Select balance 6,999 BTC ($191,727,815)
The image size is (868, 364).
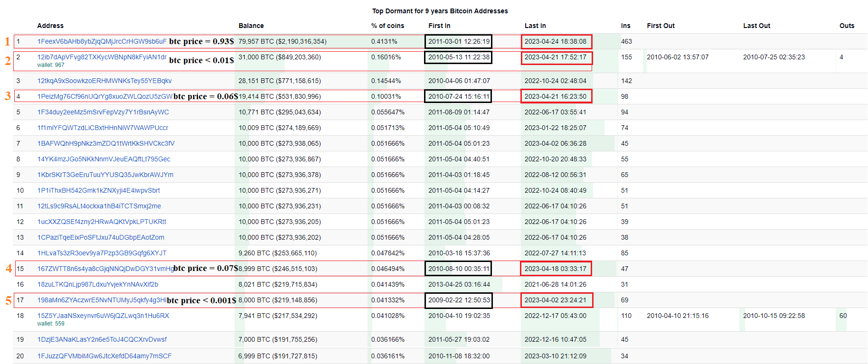click(278, 356)
